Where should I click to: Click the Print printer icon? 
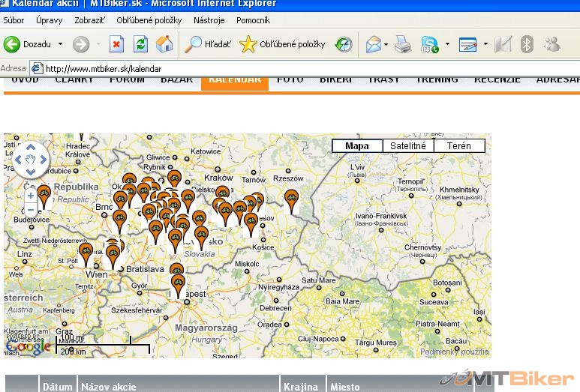tap(403, 44)
